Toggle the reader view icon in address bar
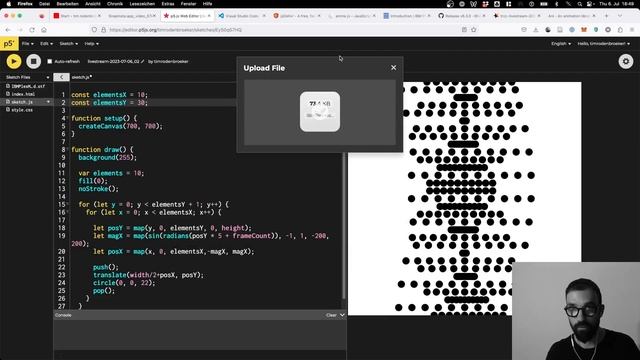640x360 pixels. pyautogui.click(x=464, y=30)
